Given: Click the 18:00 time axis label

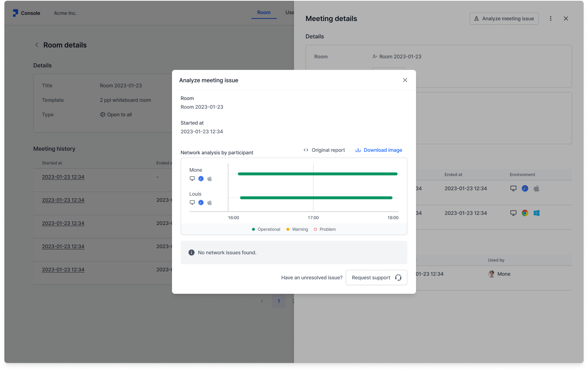Looking at the screenshot, I should point(393,218).
